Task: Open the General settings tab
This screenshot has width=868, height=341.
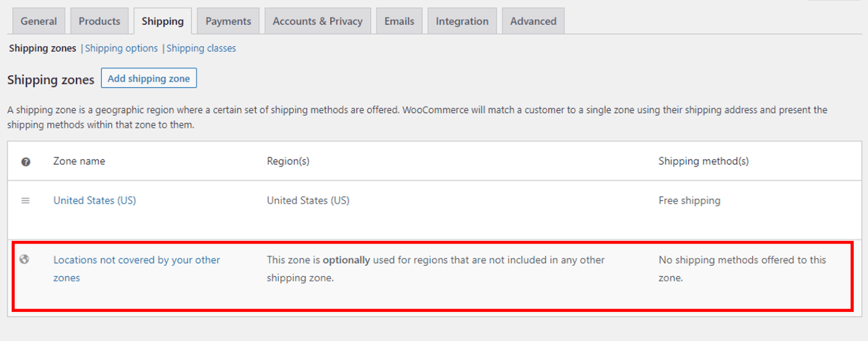Action: tap(38, 21)
